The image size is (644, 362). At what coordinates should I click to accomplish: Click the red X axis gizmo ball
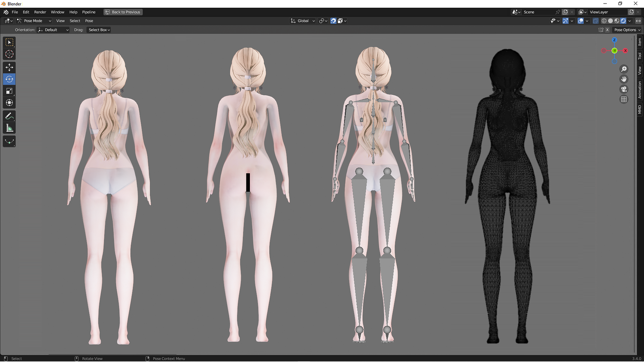pyautogui.click(x=626, y=51)
